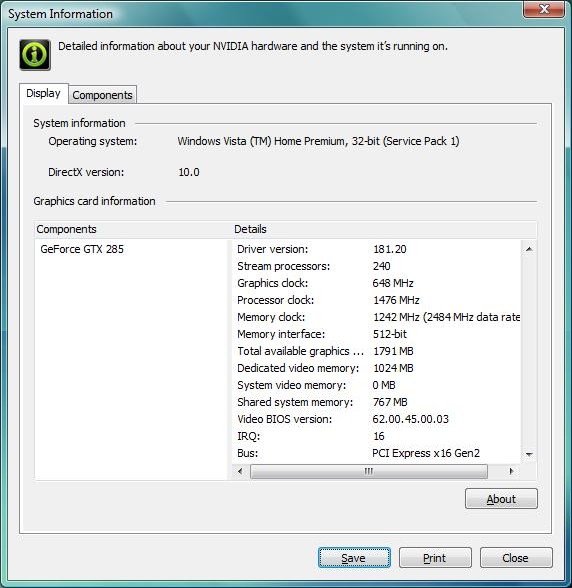
Task: Print the system information
Action: pyautogui.click(x=435, y=558)
